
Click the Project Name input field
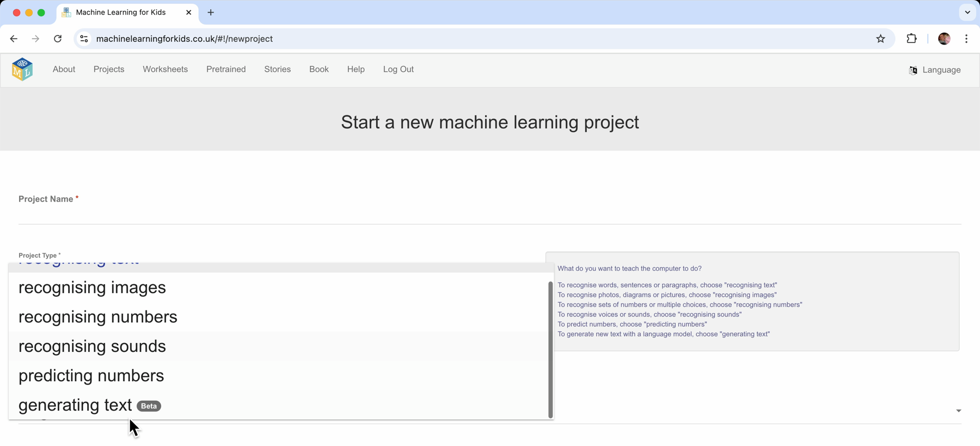[489, 215]
